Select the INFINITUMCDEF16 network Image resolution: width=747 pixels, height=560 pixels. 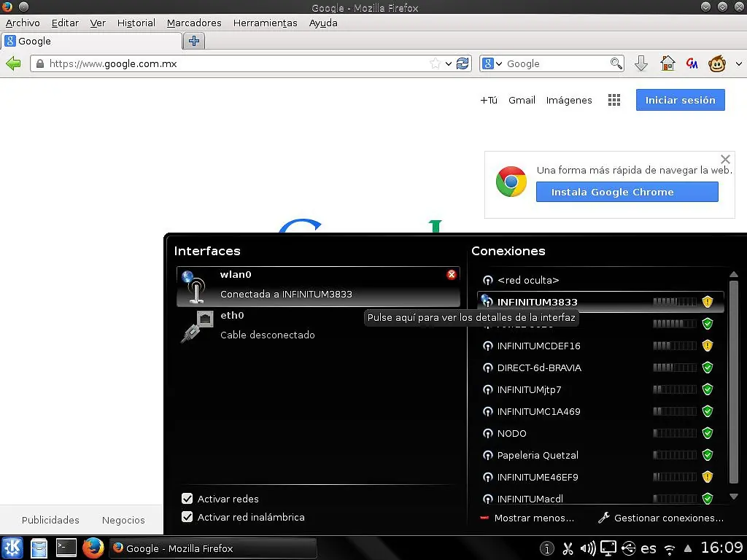coord(600,346)
